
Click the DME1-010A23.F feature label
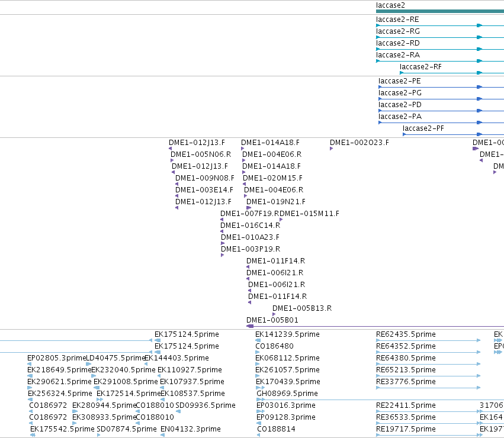pos(250,237)
